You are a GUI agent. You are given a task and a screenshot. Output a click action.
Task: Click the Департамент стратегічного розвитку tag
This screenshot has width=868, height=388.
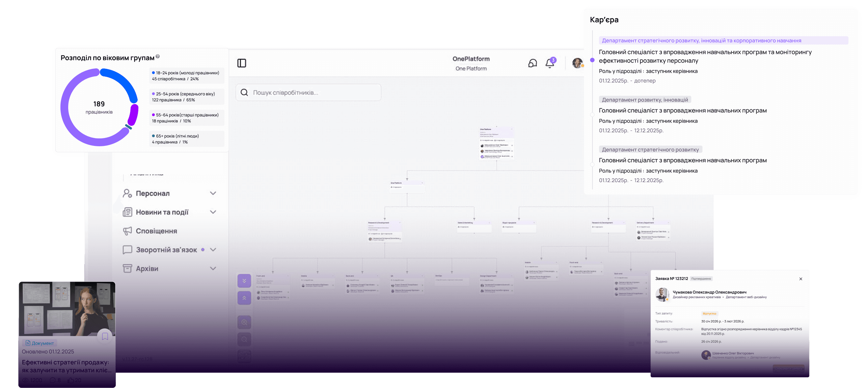(x=650, y=150)
